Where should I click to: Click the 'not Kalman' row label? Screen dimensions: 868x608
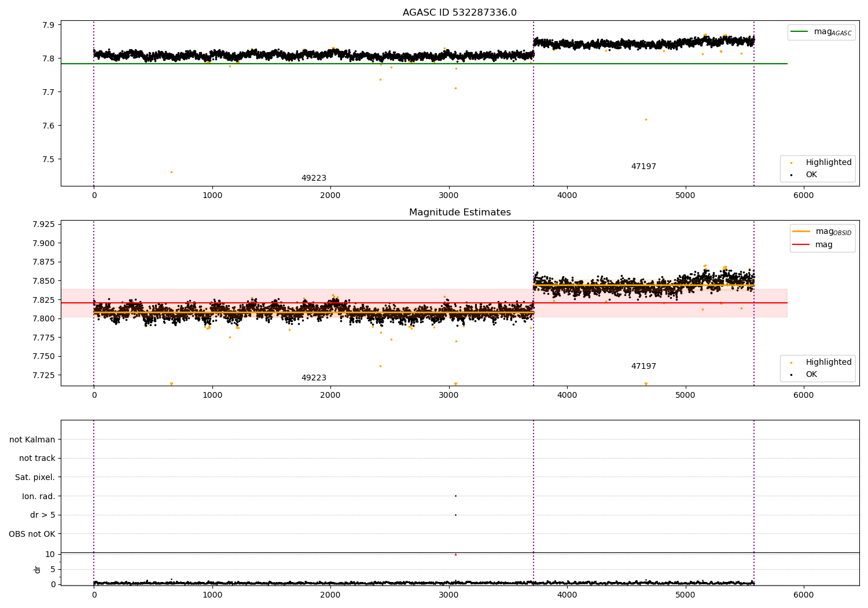pos(32,439)
